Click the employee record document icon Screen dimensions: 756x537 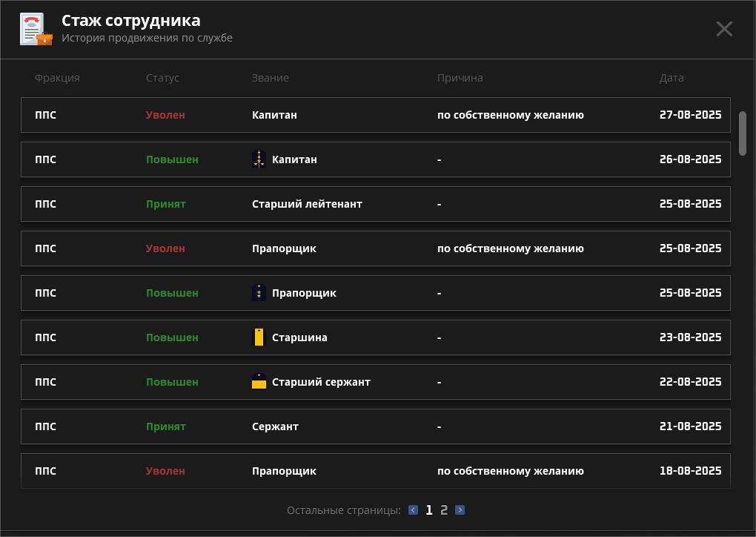click(35, 30)
